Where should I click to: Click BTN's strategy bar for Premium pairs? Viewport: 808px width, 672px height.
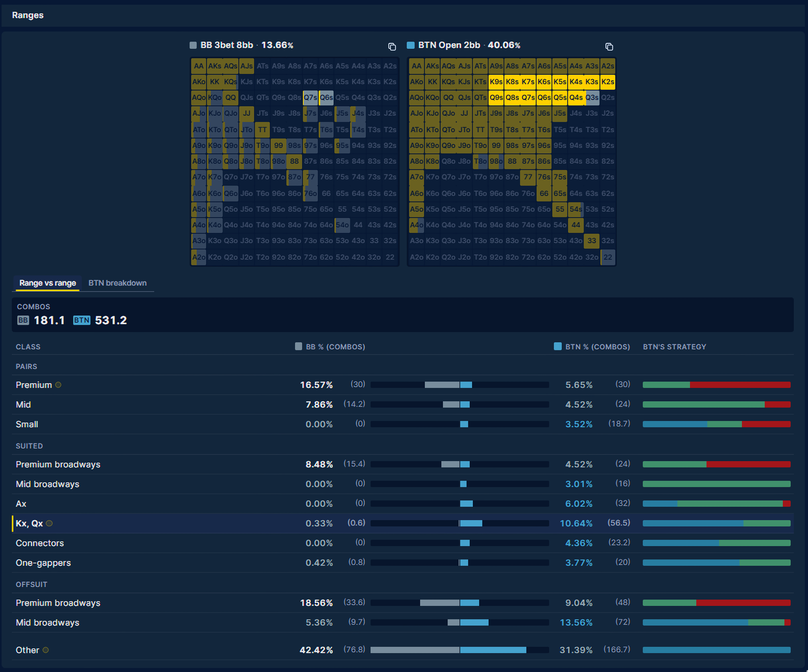point(717,385)
